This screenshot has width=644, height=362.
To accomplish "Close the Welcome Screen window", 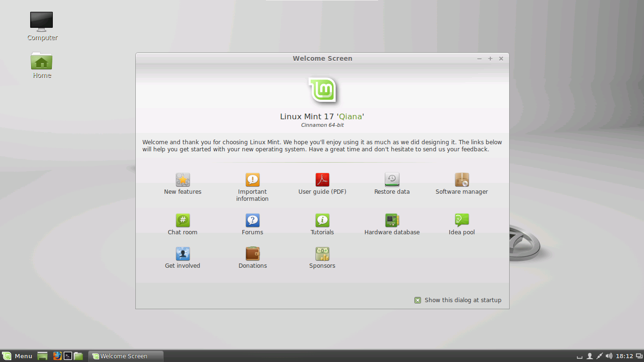I will click(501, 58).
